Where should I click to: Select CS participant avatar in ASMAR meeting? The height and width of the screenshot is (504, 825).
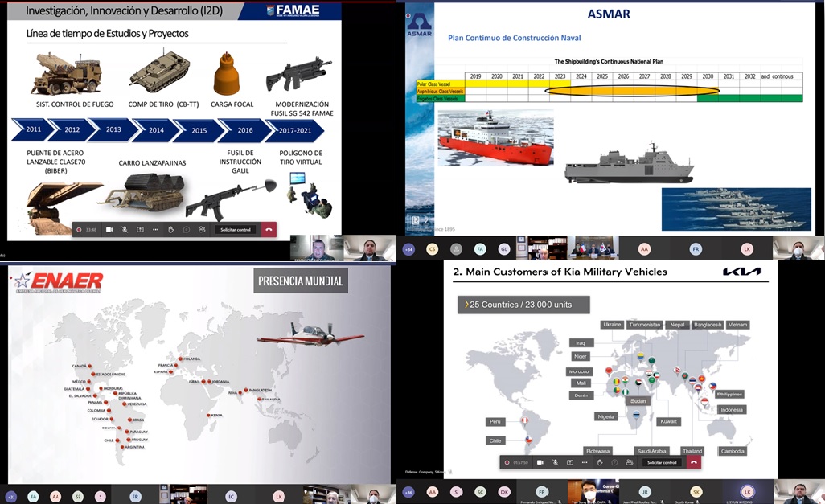tap(433, 249)
